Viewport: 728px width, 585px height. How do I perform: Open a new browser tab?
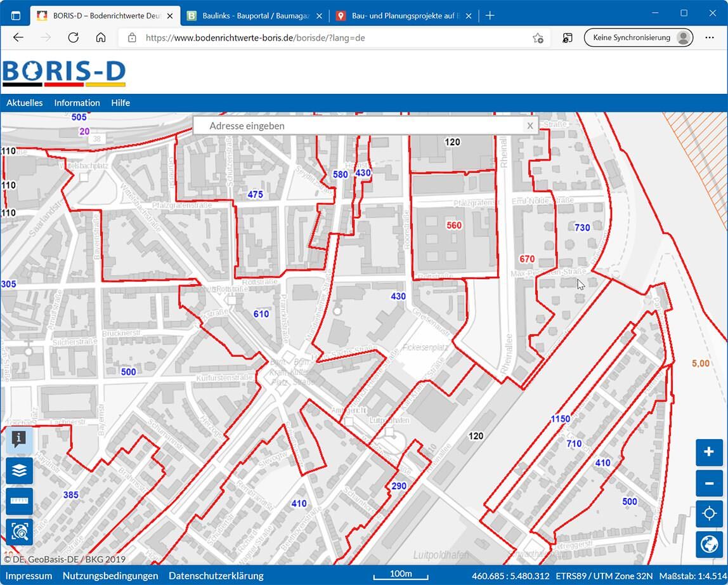coord(490,16)
